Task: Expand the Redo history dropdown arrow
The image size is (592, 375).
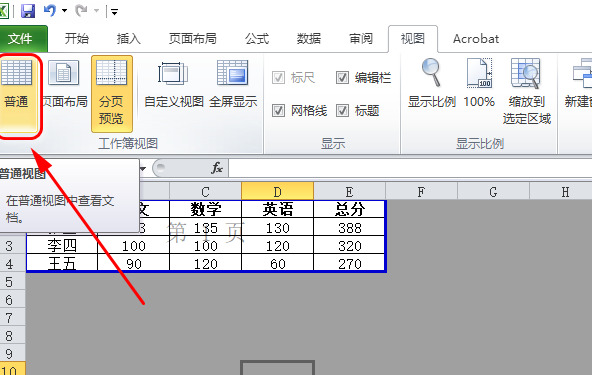Action: coord(97,11)
